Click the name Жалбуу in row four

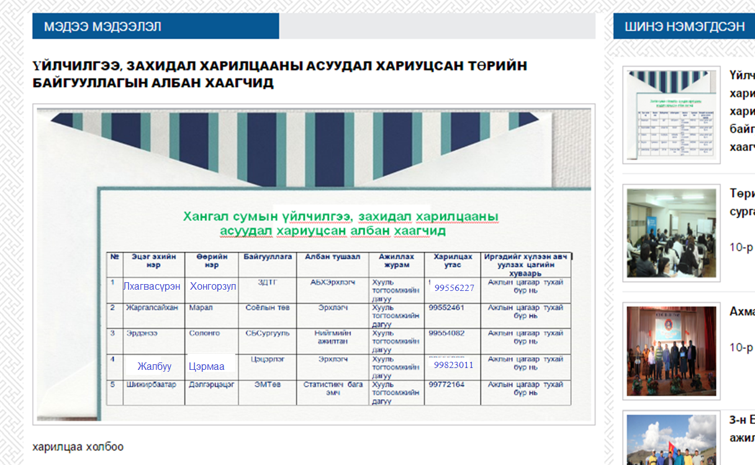154,366
